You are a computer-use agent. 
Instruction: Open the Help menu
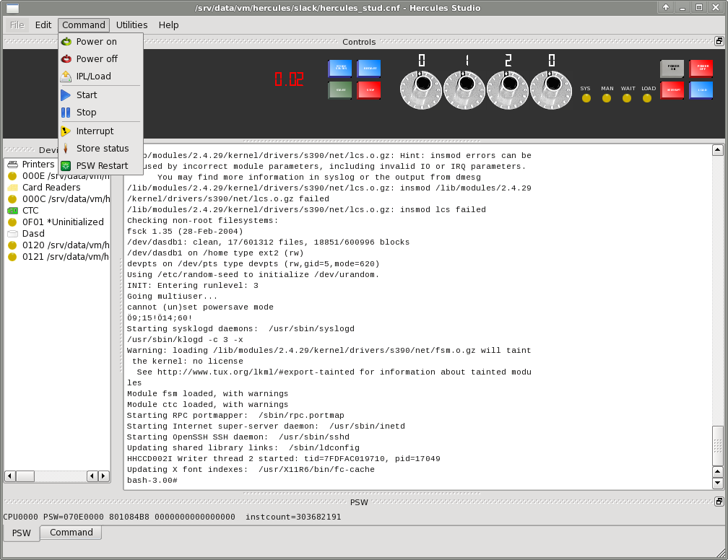168,25
